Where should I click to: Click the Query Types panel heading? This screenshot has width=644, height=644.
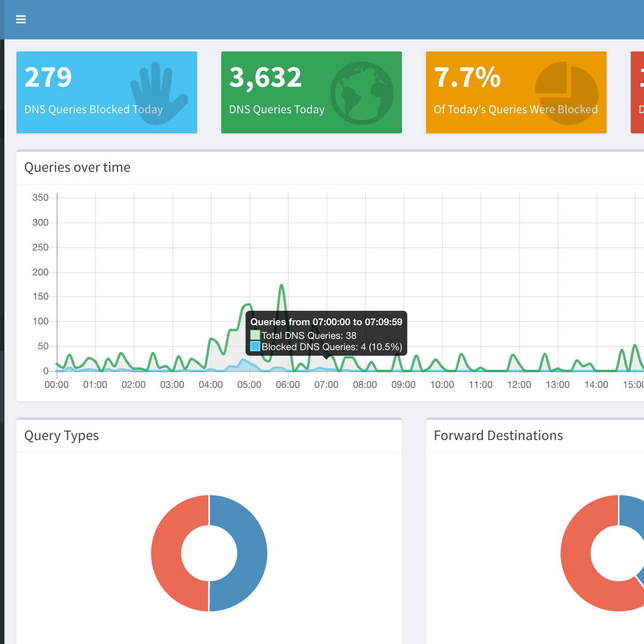pyautogui.click(x=62, y=435)
